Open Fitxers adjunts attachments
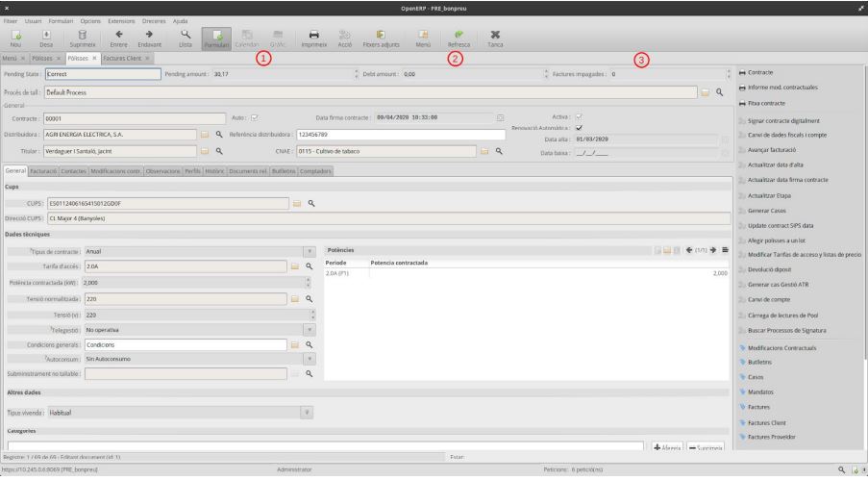 (381, 37)
